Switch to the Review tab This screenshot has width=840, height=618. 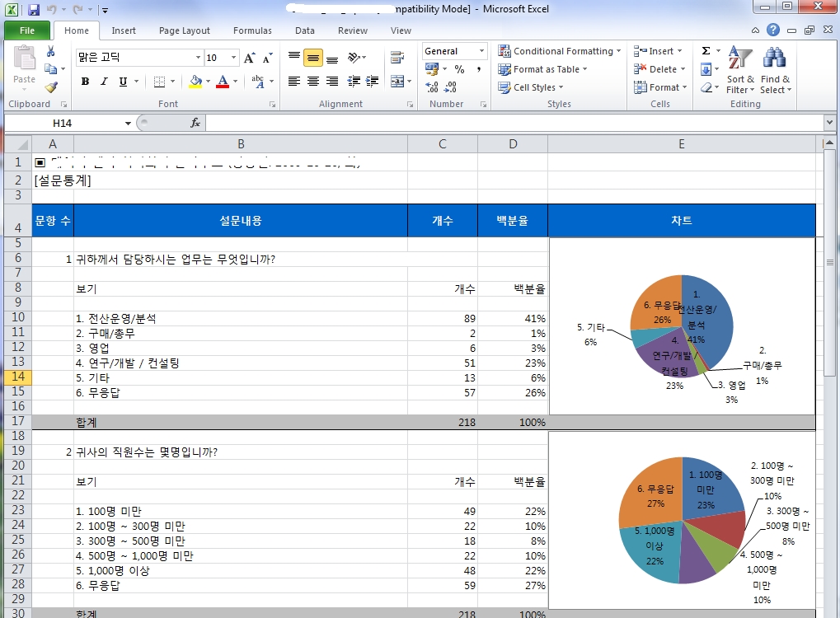tap(353, 30)
